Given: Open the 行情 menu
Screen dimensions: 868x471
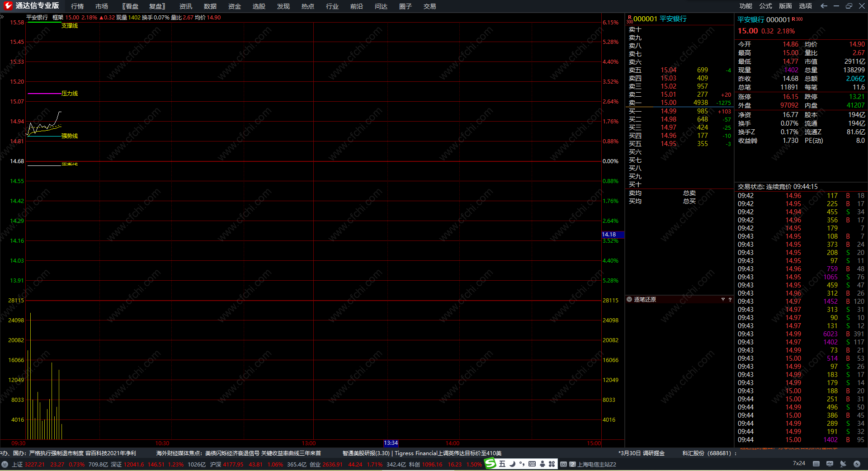Looking at the screenshot, I should pos(77,6).
